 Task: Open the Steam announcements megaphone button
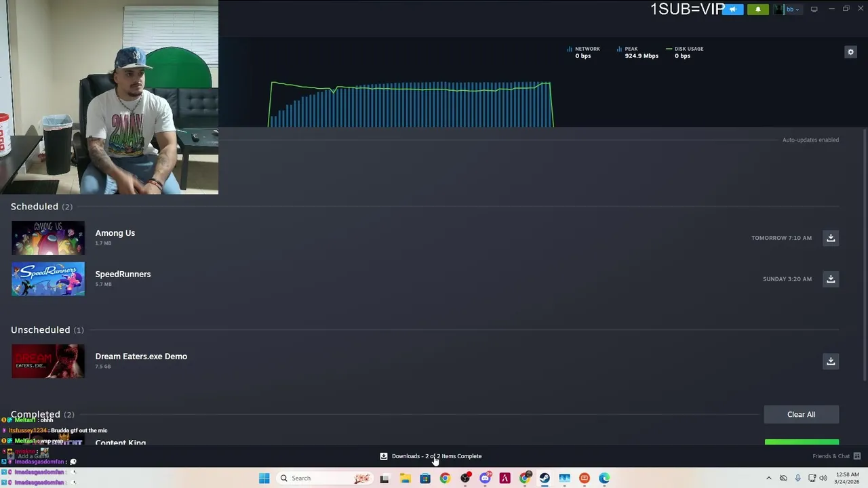[x=732, y=9]
